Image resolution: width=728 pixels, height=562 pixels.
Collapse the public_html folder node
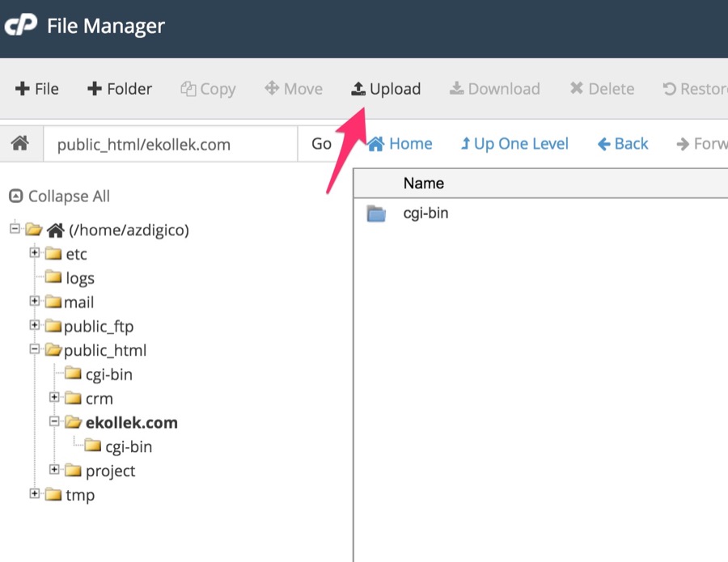tap(34, 349)
